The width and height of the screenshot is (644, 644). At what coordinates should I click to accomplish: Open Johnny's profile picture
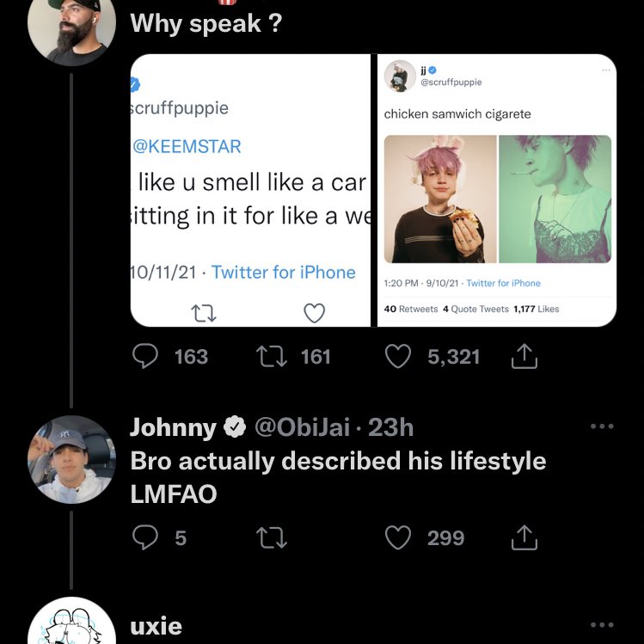click(x=71, y=459)
